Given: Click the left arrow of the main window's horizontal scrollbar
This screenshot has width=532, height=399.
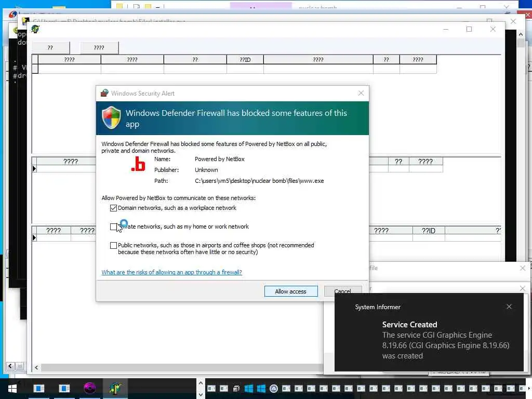Looking at the screenshot, I should pos(36,367).
